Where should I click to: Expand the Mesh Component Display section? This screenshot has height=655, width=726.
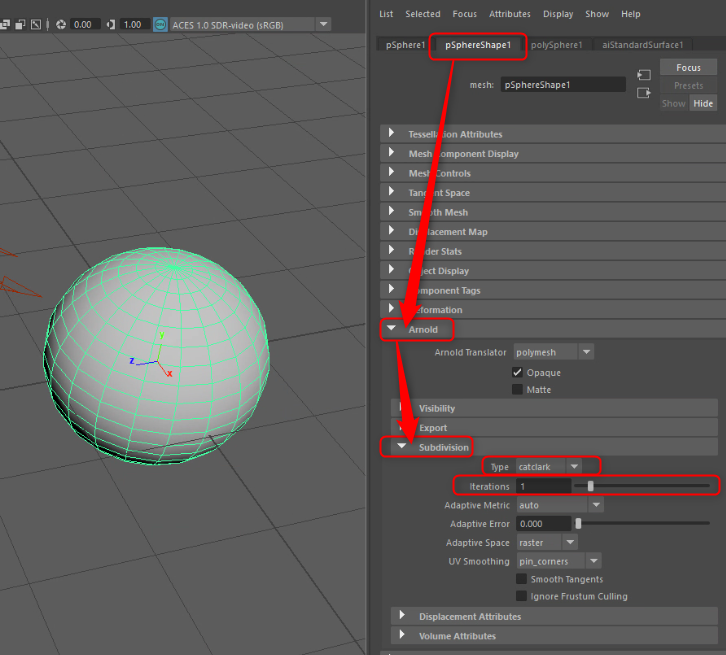(553, 154)
